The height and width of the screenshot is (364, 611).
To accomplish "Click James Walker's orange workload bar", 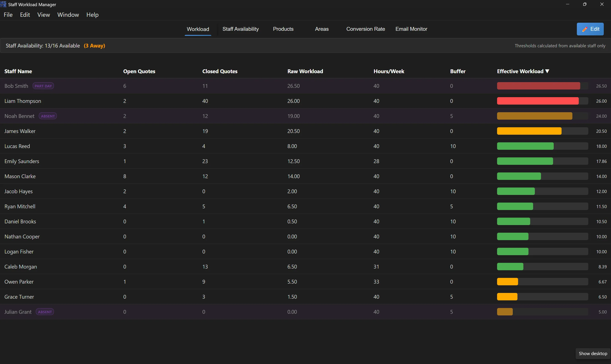I will [529, 131].
